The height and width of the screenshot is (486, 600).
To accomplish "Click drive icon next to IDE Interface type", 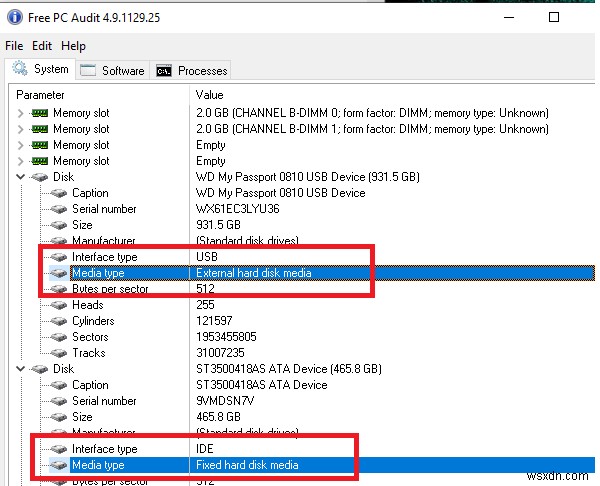I will coord(59,449).
